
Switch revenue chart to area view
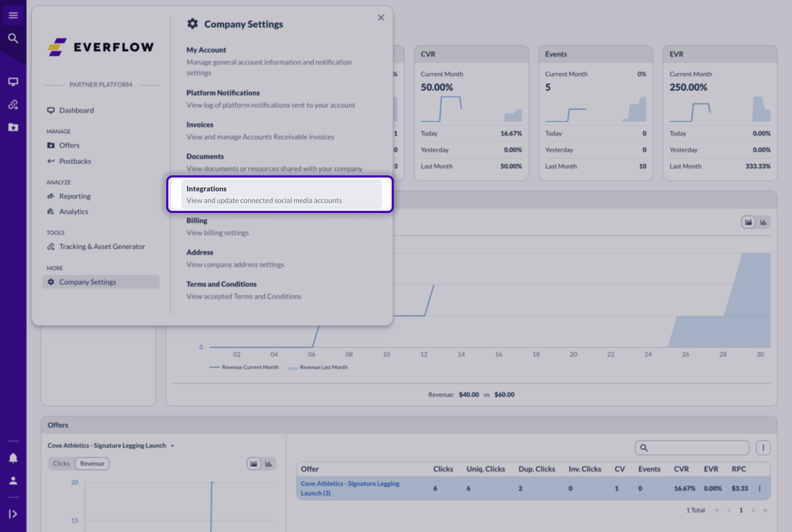tap(748, 222)
